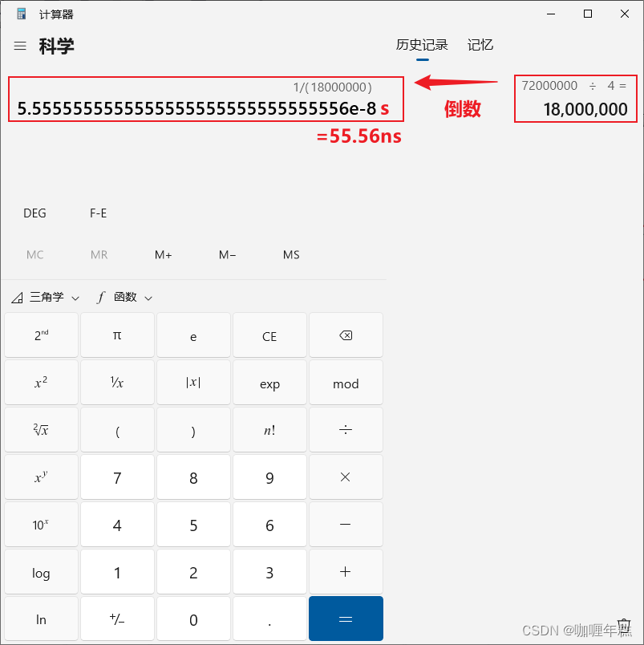
Task: Click the factorial n! key
Action: pyautogui.click(x=269, y=430)
